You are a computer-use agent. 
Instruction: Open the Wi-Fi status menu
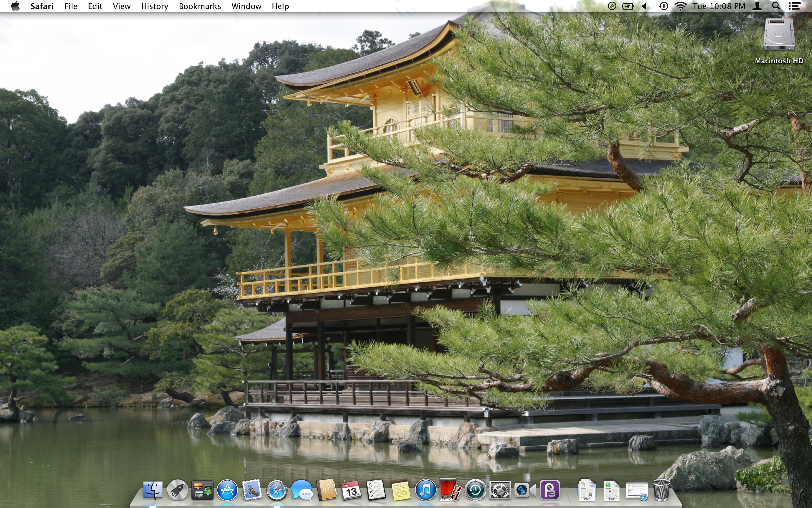point(680,6)
